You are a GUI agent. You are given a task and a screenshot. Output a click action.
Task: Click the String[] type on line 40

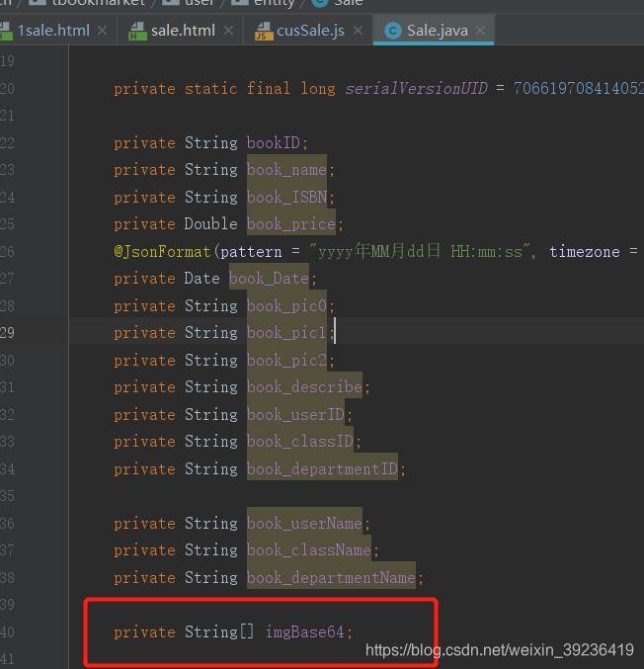[219, 631]
